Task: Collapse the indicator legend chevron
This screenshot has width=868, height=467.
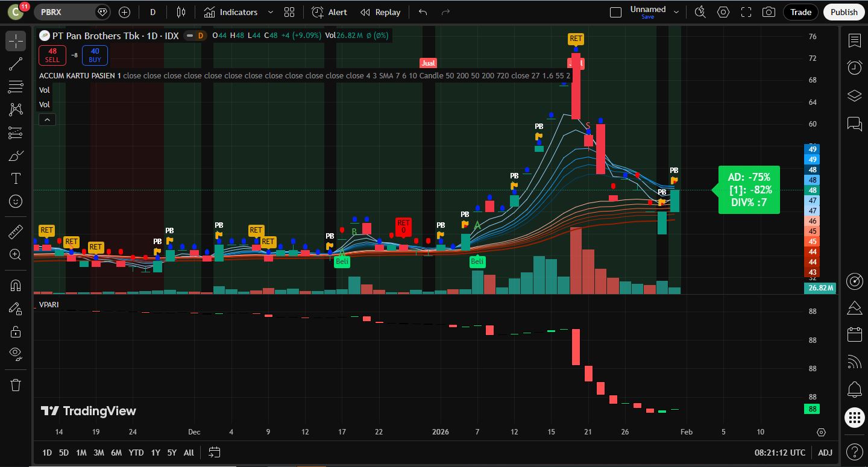Action: pyautogui.click(x=47, y=119)
